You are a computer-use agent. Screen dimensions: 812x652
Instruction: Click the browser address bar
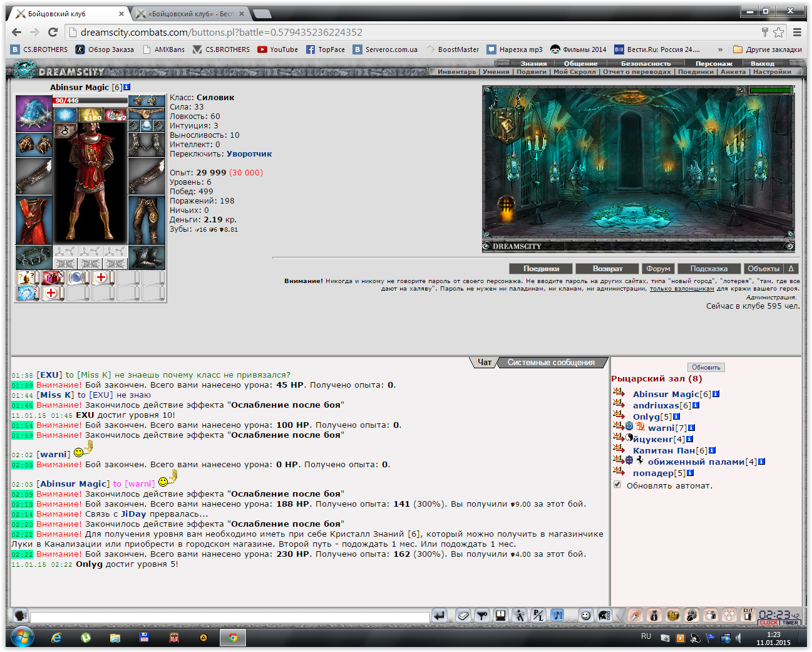413,32
